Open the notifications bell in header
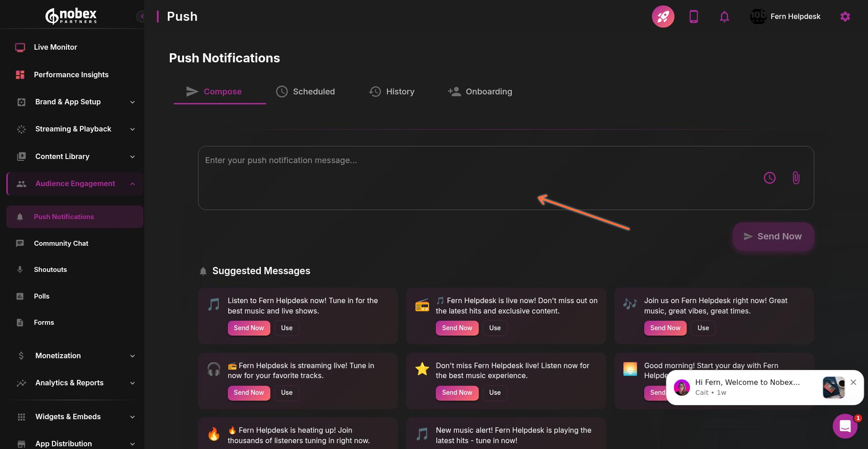 pos(724,17)
